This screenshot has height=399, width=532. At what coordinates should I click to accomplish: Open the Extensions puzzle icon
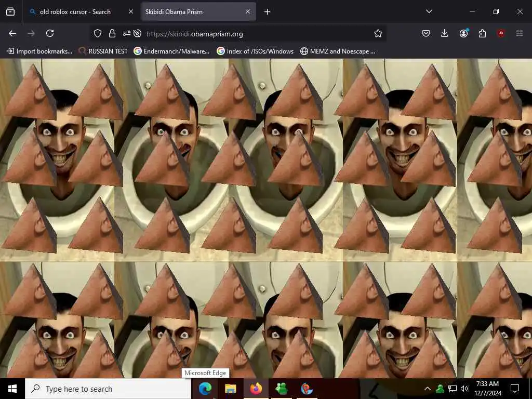482,33
